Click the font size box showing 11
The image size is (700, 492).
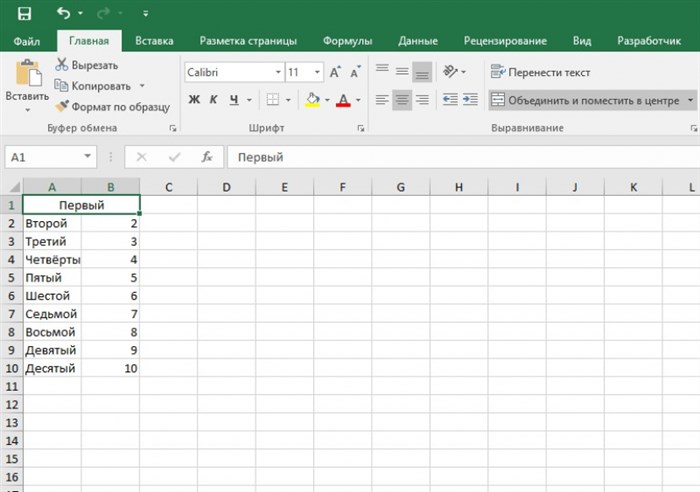point(298,72)
